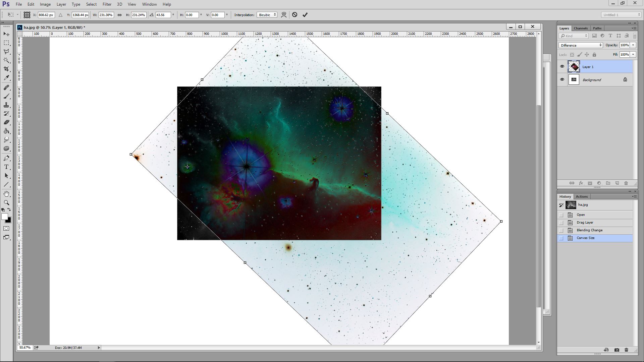644x362 pixels.
Task: Open the layer filter Kind dropdown
Action: 574,36
